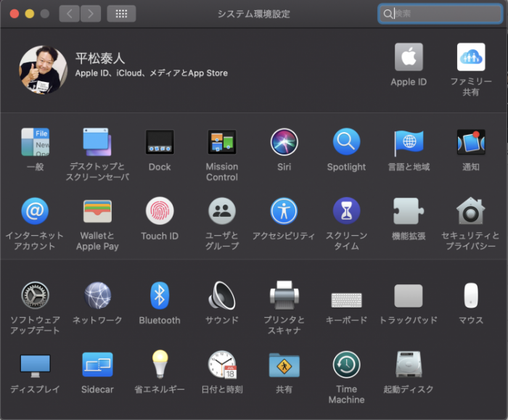Close the window with red button

(15, 14)
